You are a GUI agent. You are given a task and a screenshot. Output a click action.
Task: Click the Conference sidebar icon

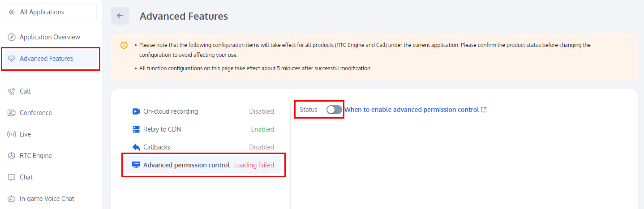(x=12, y=113)
